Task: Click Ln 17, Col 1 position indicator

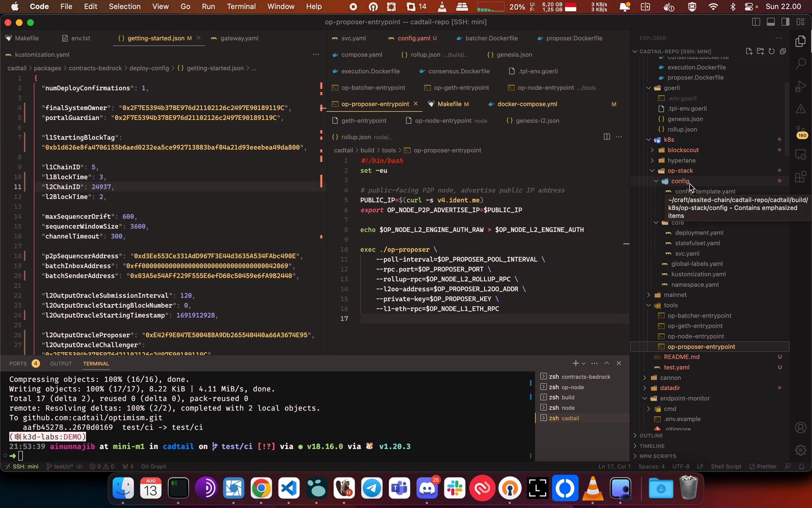Action: pyautogui.click(x=614, y=466)
